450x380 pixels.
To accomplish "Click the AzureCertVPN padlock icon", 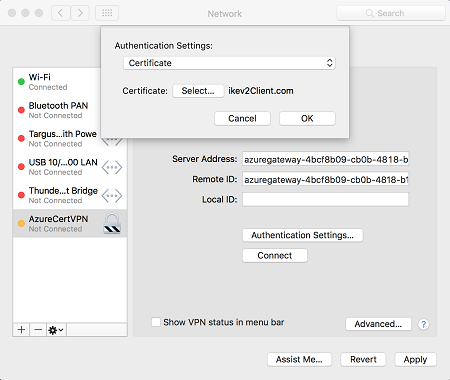I will tap(112, 223).
